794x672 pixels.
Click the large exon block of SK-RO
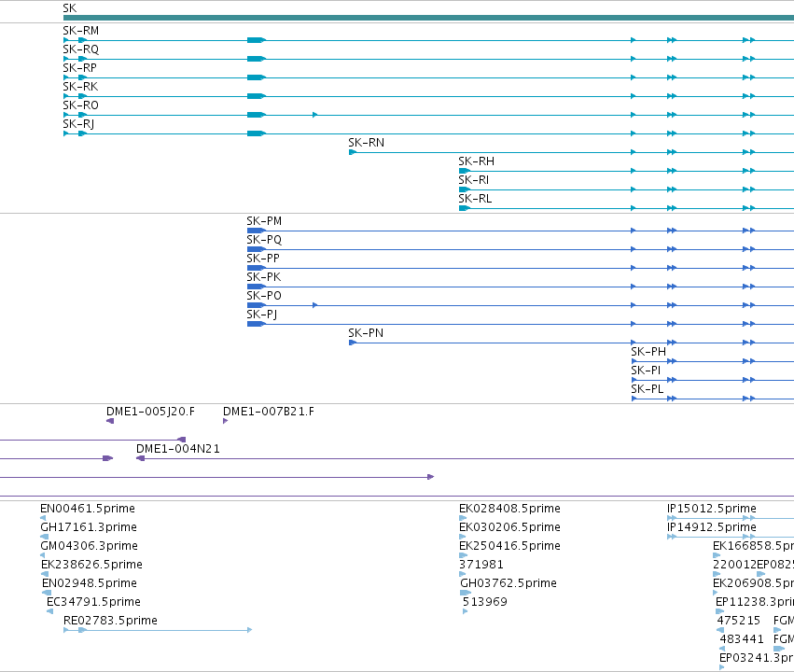pos(257,115)
